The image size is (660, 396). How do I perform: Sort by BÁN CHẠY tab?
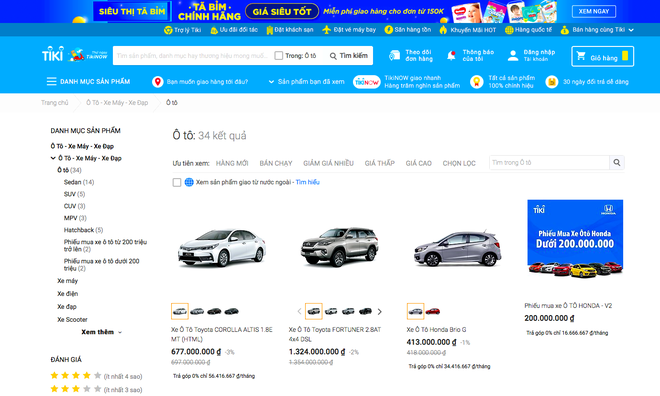click(x=276, y=163)
